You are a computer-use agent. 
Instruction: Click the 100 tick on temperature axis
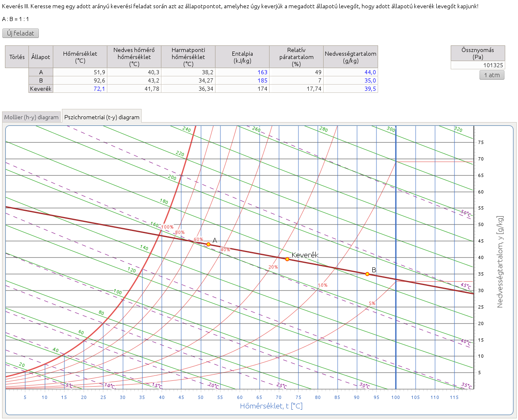pyautogui.click(x=396, y=397)
